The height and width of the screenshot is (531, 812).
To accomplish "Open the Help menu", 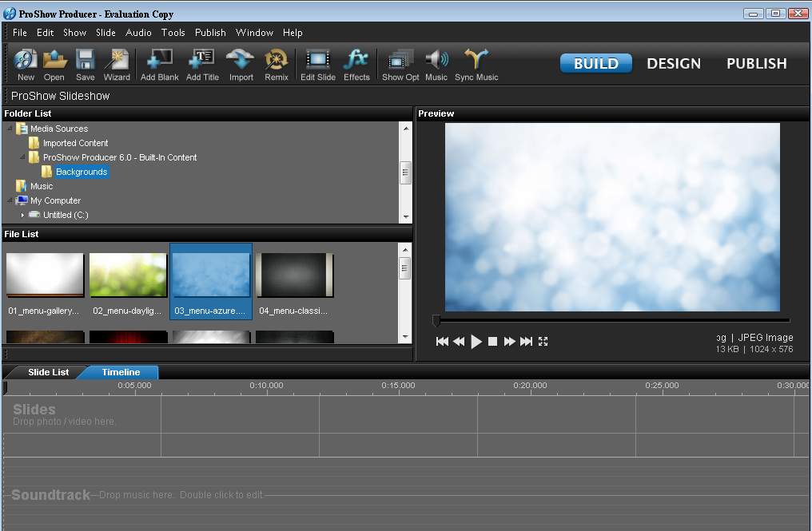I will coord(293,33).
